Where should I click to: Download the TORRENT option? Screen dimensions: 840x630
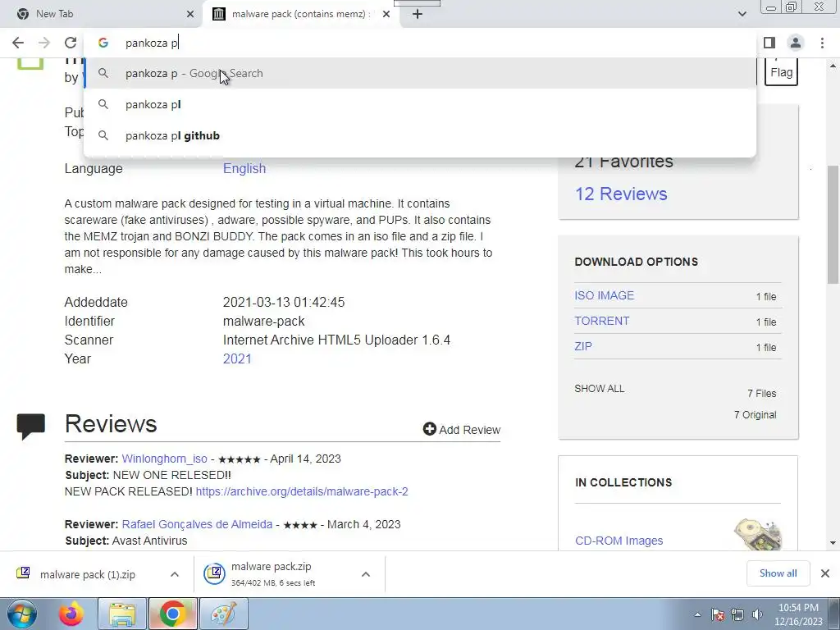(x=601, y=321)
